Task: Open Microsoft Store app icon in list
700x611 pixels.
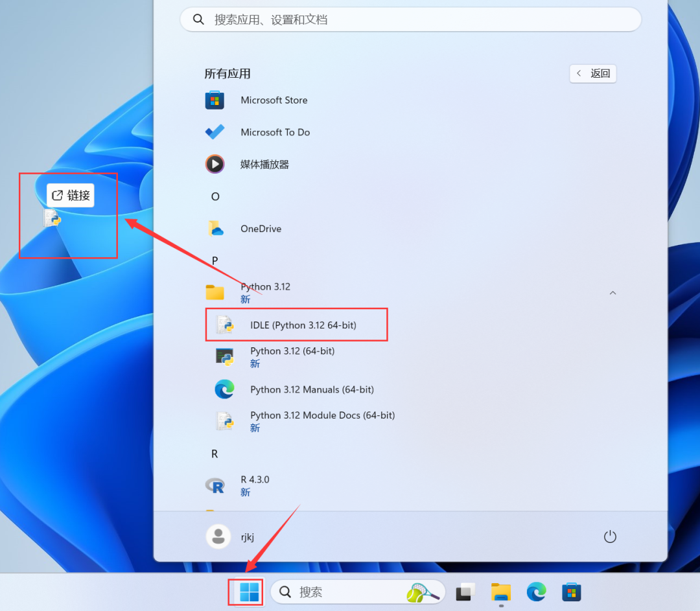Action: point(215,100)
